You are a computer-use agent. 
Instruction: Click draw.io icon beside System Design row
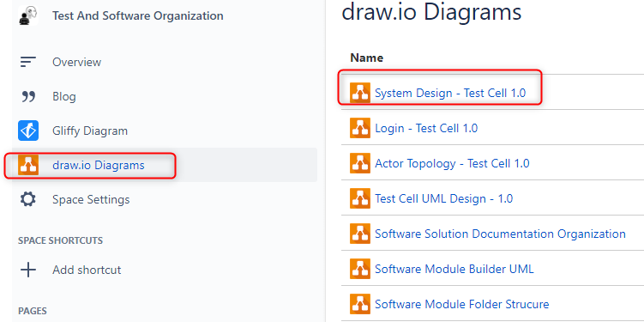coord(360,93)
